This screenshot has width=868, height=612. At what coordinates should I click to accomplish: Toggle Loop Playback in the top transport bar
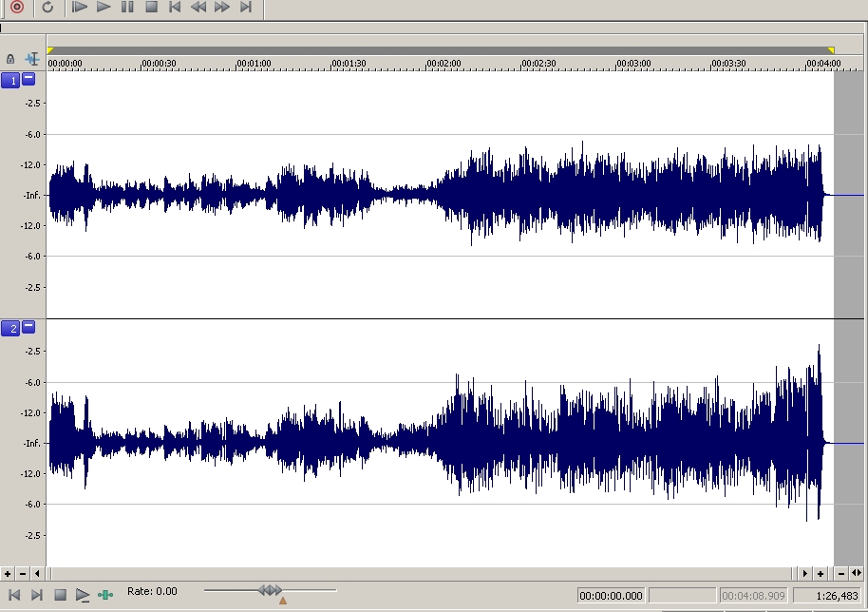pyautogui.click(x=47, y=7)
